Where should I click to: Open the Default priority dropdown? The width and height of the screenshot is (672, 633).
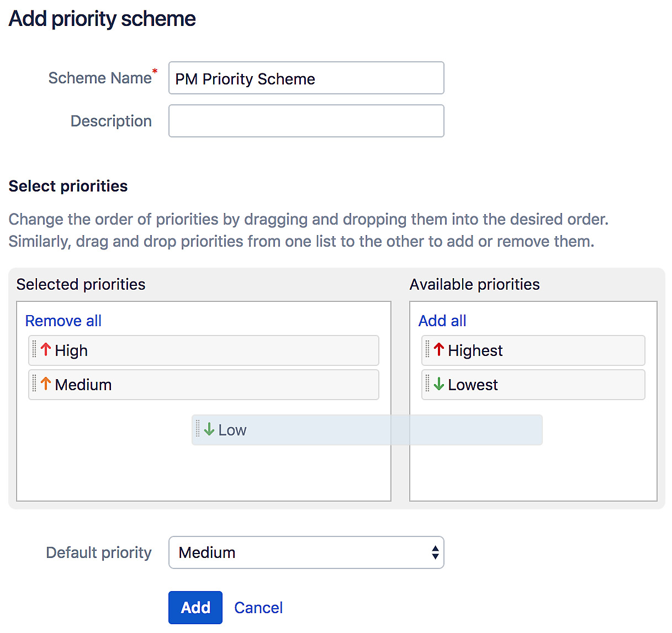[x=306, y=552]
